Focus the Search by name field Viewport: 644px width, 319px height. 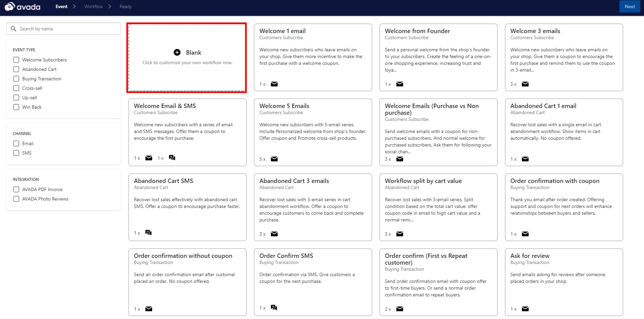tap(67, 29)
